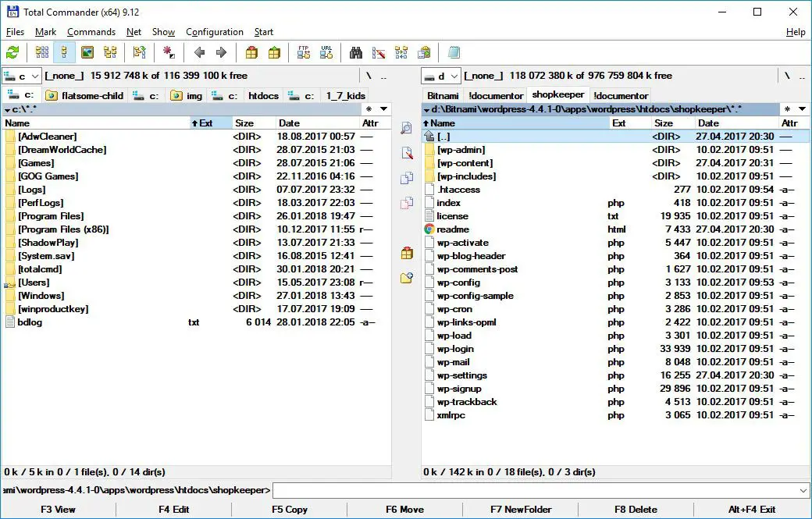The height and width of the screenshot is (519, 812).
Task: Switch to the Bitnami tab
Action: point(443,96)
